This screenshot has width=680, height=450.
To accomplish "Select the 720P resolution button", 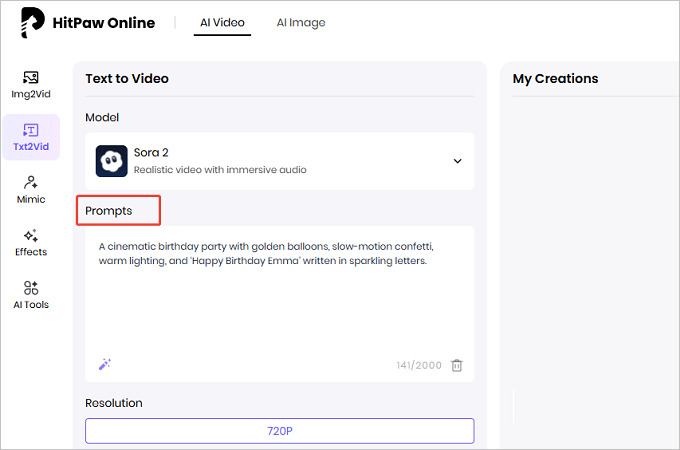I will tap(279, 430).
